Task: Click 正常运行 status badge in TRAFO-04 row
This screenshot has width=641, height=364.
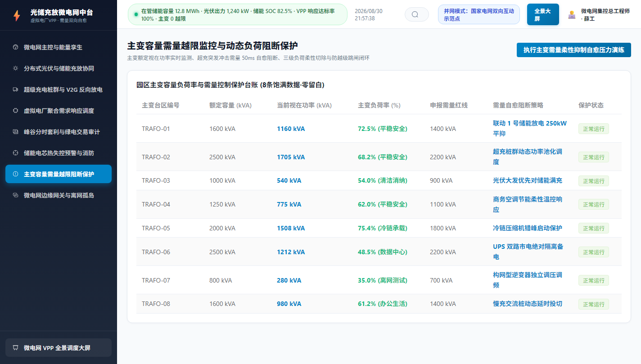Action: [x=594, y=204]
